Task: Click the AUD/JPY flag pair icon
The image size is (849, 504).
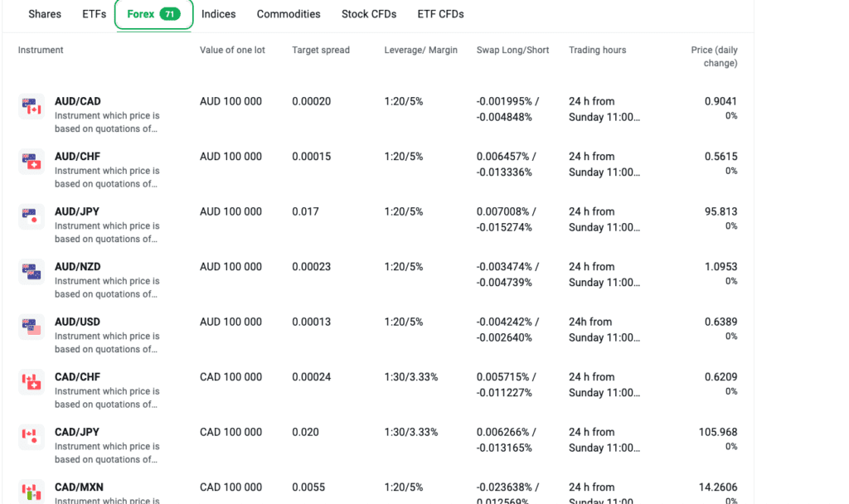Action: tap(32, 217)
